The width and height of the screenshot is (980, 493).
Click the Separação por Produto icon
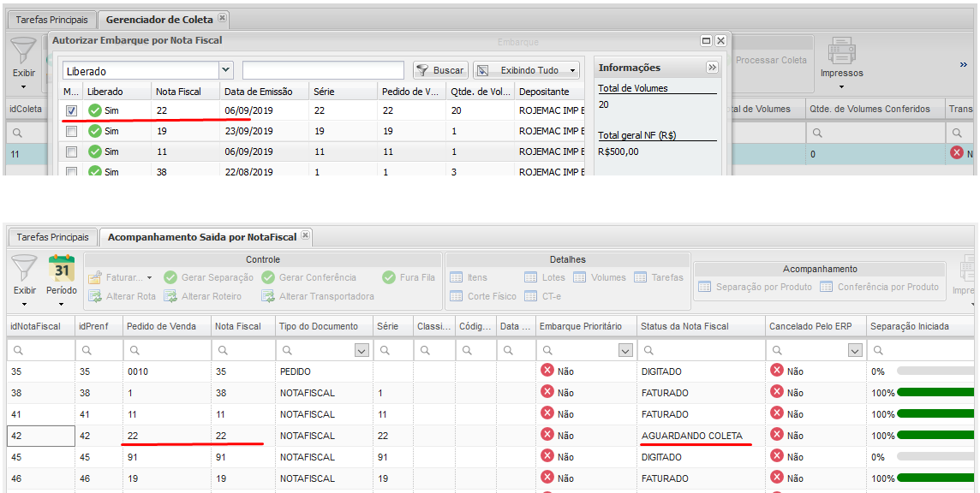[x=705, y=287]
